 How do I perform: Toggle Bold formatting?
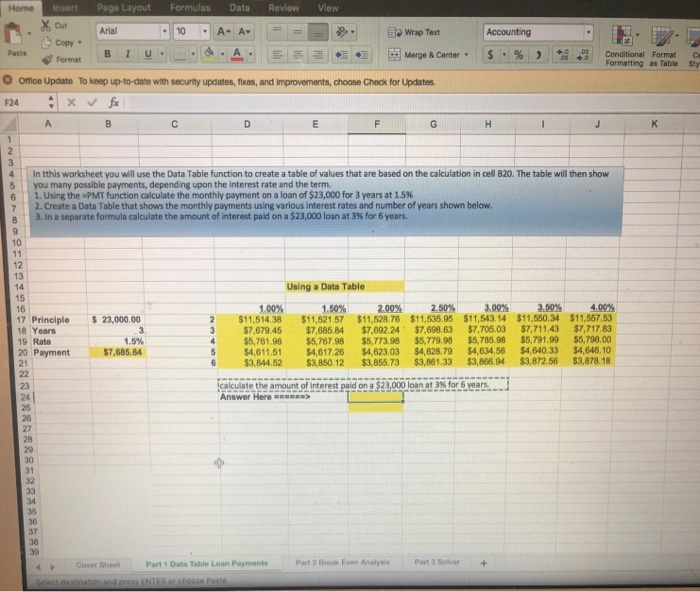pos(108,54)
